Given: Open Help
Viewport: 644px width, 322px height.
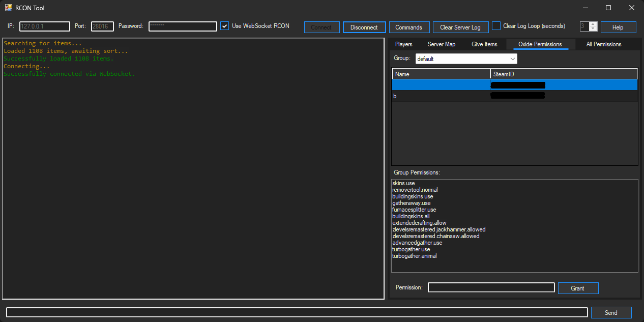Looking at the screenshot, I should pos(618,27).
